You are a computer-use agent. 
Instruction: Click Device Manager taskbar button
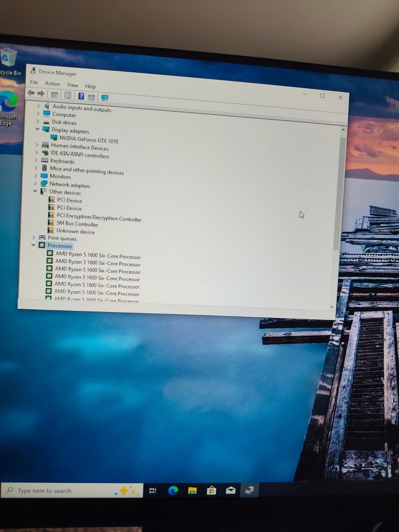[x=249, y=490]
